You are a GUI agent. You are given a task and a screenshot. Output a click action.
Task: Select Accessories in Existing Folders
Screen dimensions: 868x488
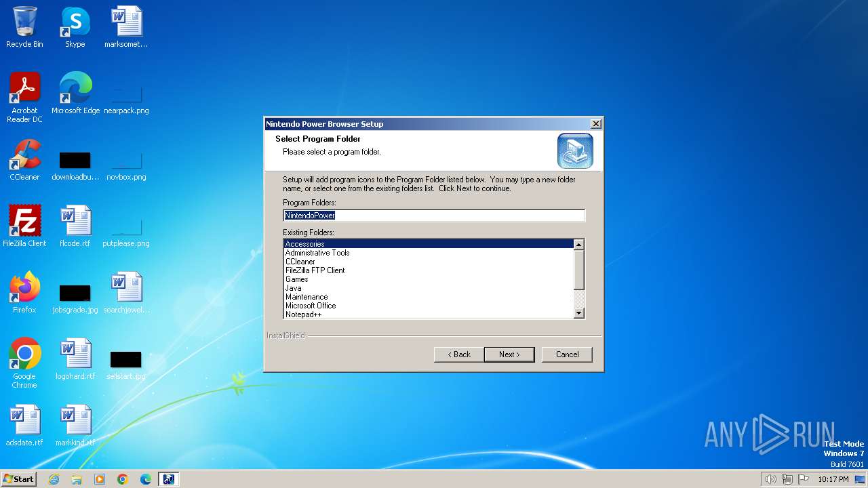coord(429,244)
